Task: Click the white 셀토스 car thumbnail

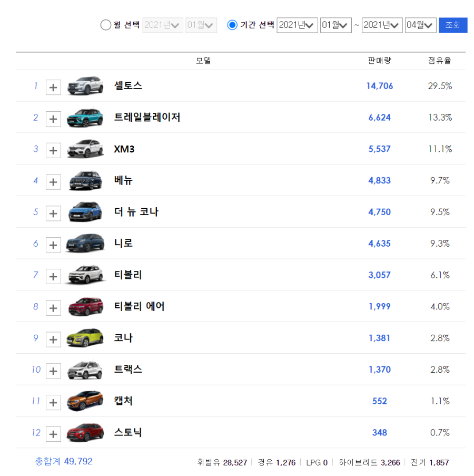Action: [85, 85]
